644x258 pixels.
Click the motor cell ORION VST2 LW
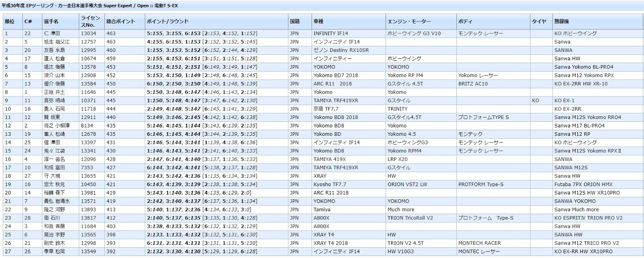click(x=407, y=184)
